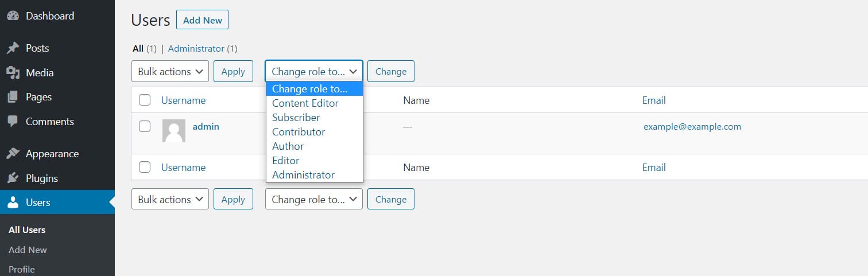Viewport: 868px width, 276px height.
Task: Click the Add New button beside Users
Action: point(202,20)
